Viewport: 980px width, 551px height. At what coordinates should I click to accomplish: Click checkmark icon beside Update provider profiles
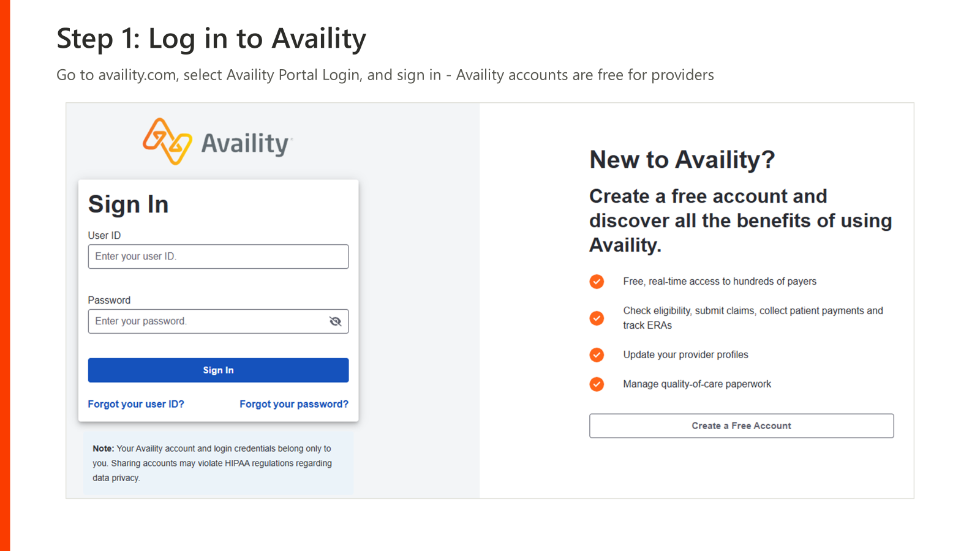[597, 355]
